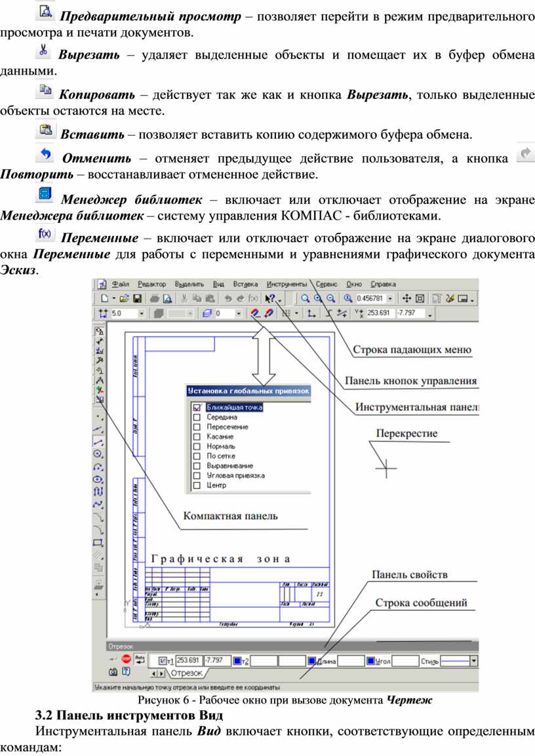Click the Copy icon in the toolbar
The image size is (535, 756).
pyautogui.click(x=197, y=299)
